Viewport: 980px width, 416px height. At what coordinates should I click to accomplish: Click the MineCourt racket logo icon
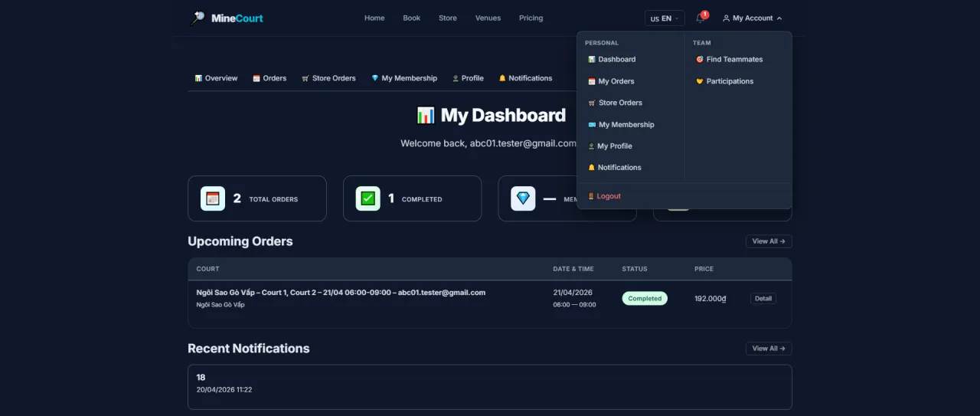pyautogui.click(x=198, y=18)
